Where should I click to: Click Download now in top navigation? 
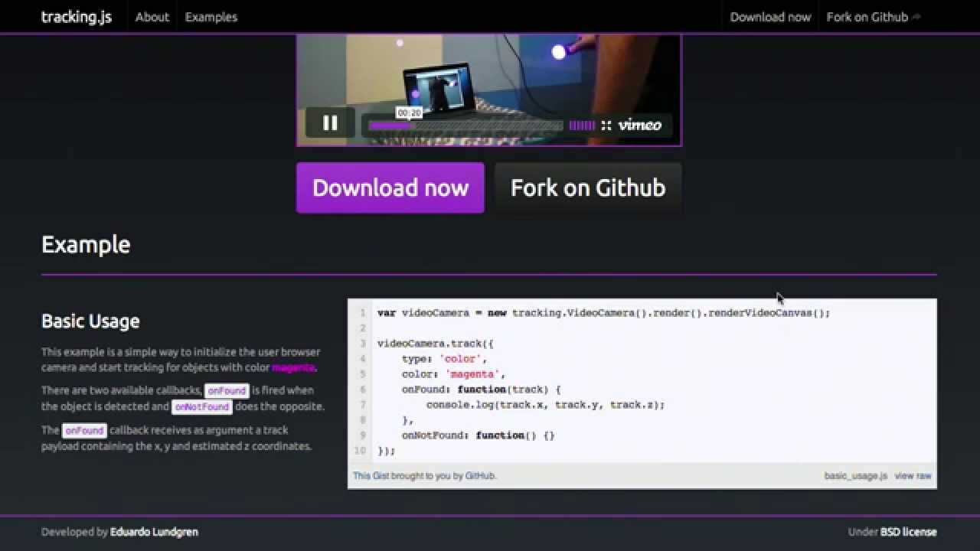tap(770, 17)
